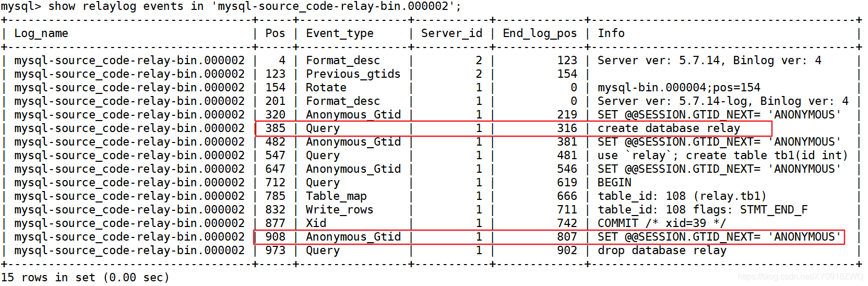Click End_log_pos value 902
This screenshot has height=286, width=868.
point(567,251)
